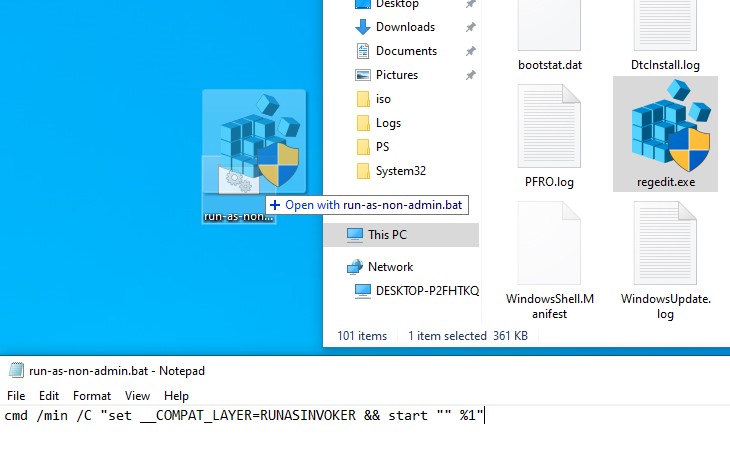
Task: Open Notepad File menu
Action: coord(16,396)
